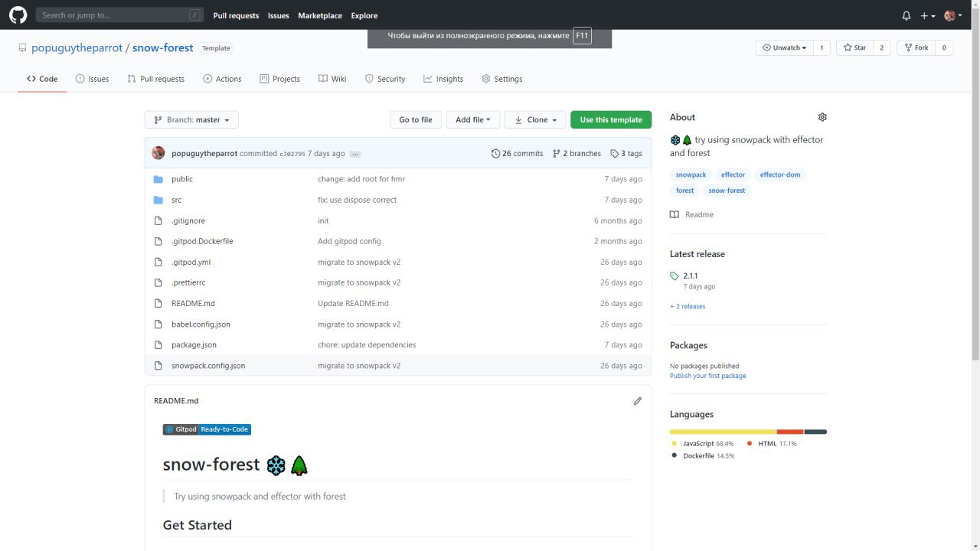Click Pull requests in top navigation

point(236,15)
